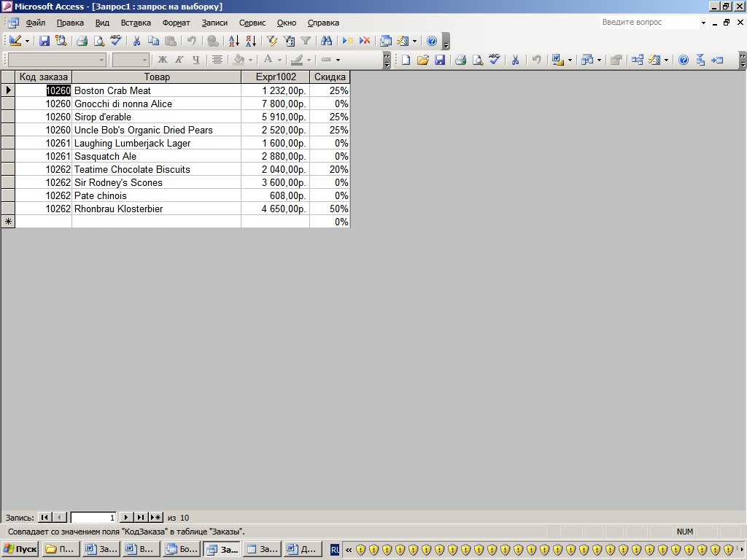Viewport: 747px width, 560px height.
Task: Open the Введите вопрос dropdown arrow
Action: pyautogui.click(x=703, y=23)
